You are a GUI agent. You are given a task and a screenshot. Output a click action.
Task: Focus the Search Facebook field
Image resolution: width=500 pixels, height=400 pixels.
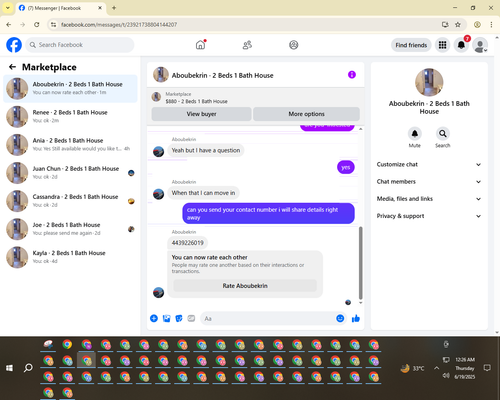80,45
